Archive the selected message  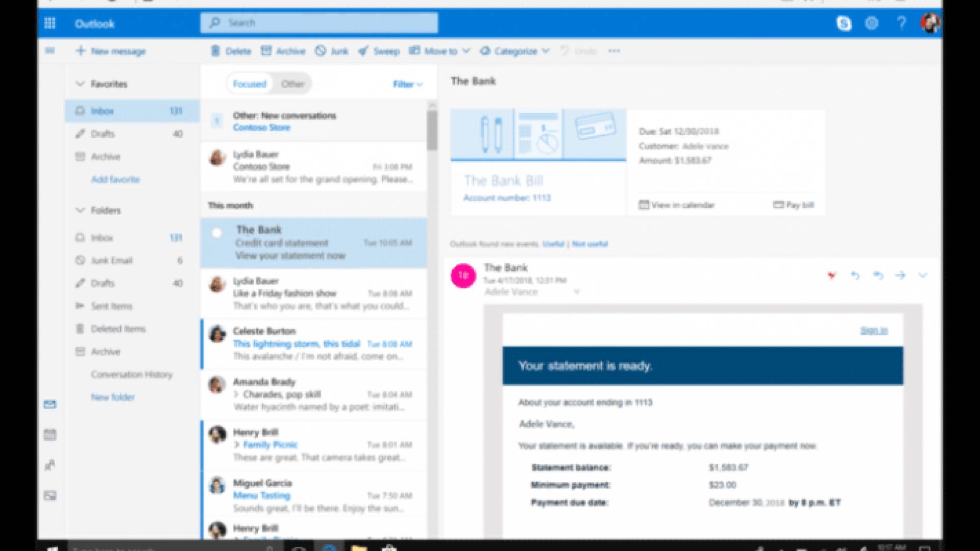tap(283, 51)
